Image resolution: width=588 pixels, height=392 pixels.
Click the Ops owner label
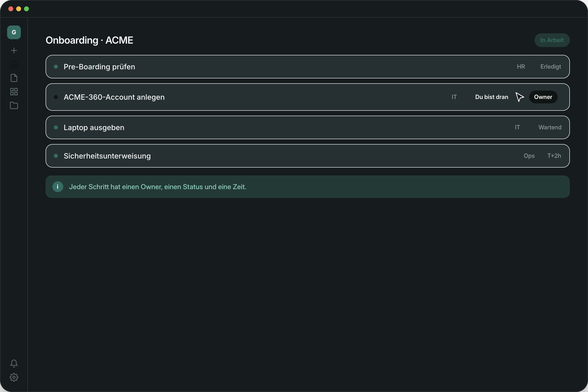coord(529,156)
